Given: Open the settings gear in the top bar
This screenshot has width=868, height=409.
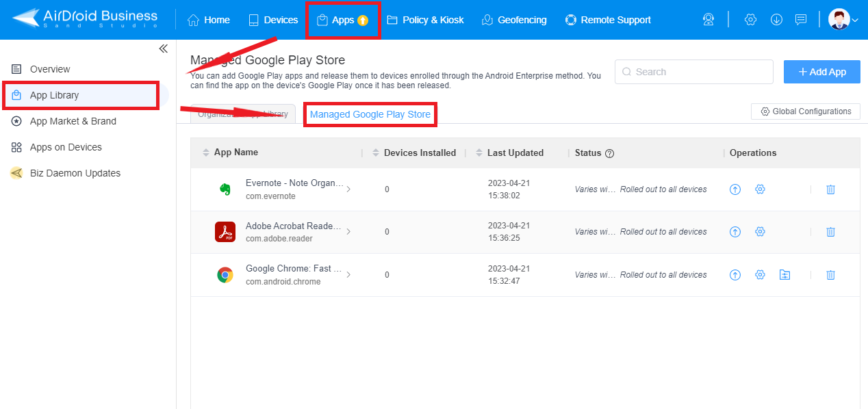Looking at the screenshot, I should point(750,20).
